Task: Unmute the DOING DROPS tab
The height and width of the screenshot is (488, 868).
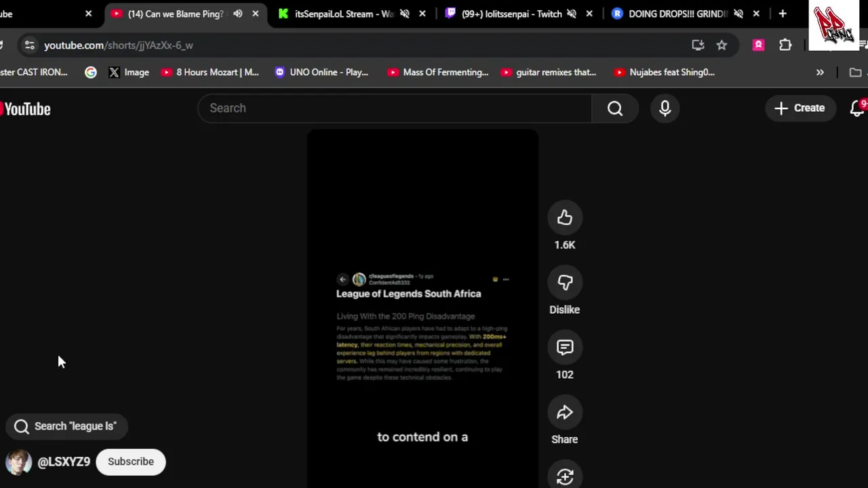Action: [x=738, y=14]
